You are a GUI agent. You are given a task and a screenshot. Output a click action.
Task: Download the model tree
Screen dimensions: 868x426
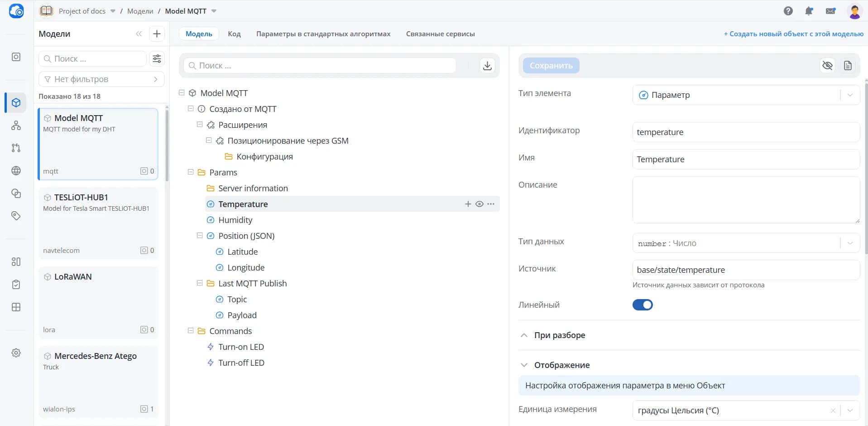pyautogui.click(x=487, y=66)
